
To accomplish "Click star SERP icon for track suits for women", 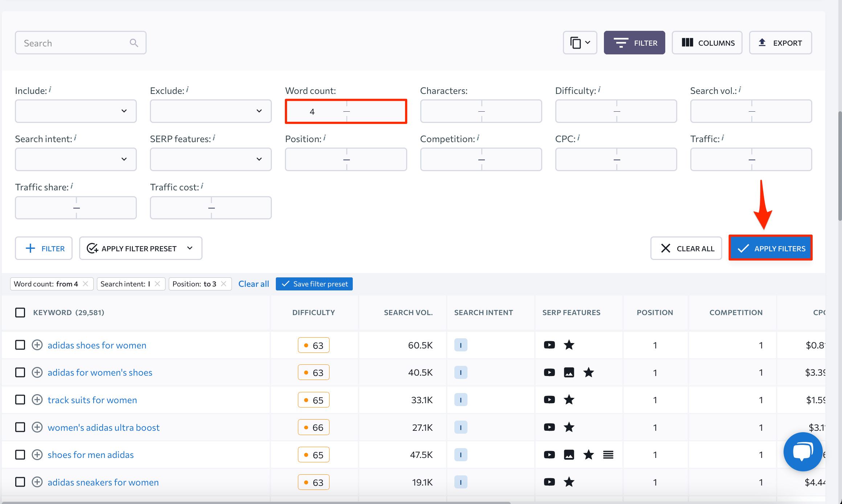I will pos(569,400).
